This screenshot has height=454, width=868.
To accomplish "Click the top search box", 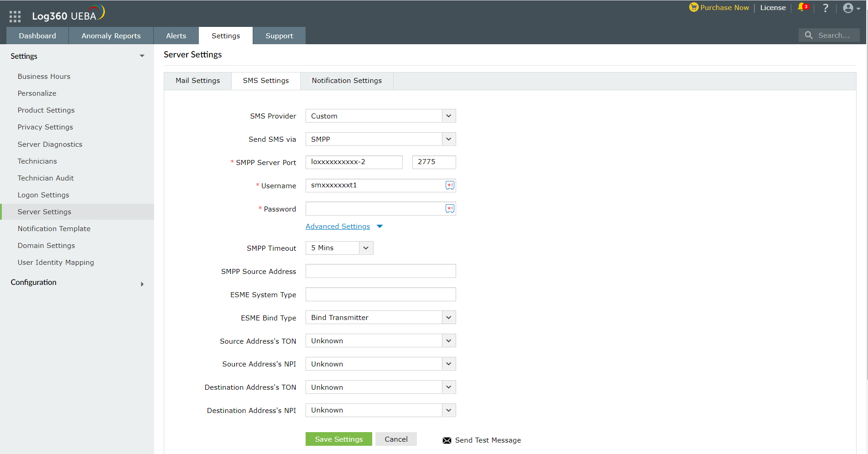I will click(x=829, y=35).
